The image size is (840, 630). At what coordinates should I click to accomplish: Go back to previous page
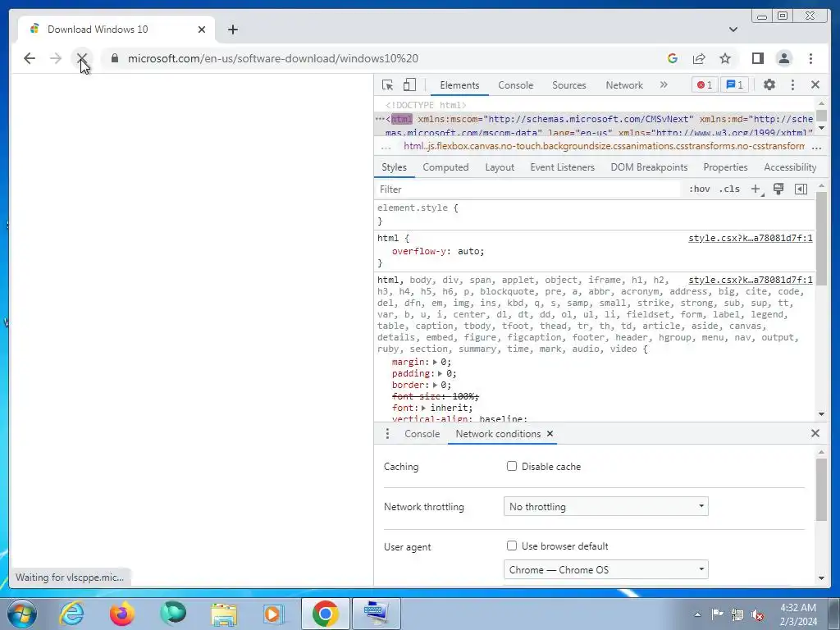(x=30, y=58)
